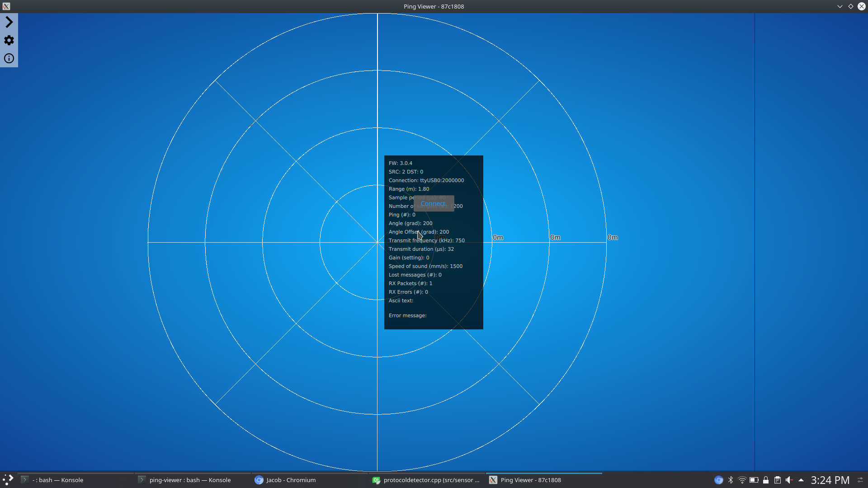
Task: Check the battery status tray icon
Action: click(754, 480)
